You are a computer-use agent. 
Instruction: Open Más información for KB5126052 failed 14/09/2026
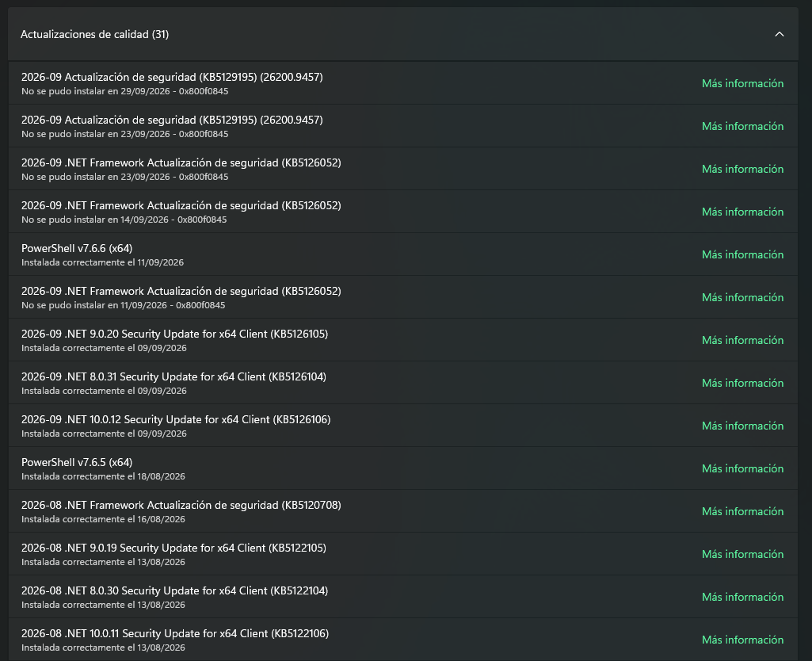point(742,212)
